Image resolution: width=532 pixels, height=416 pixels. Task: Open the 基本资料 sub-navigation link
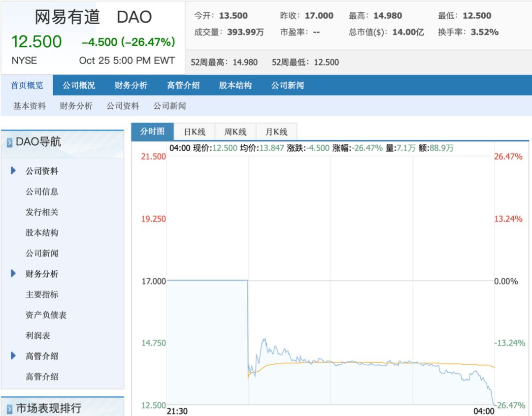[x=30, y=106]
